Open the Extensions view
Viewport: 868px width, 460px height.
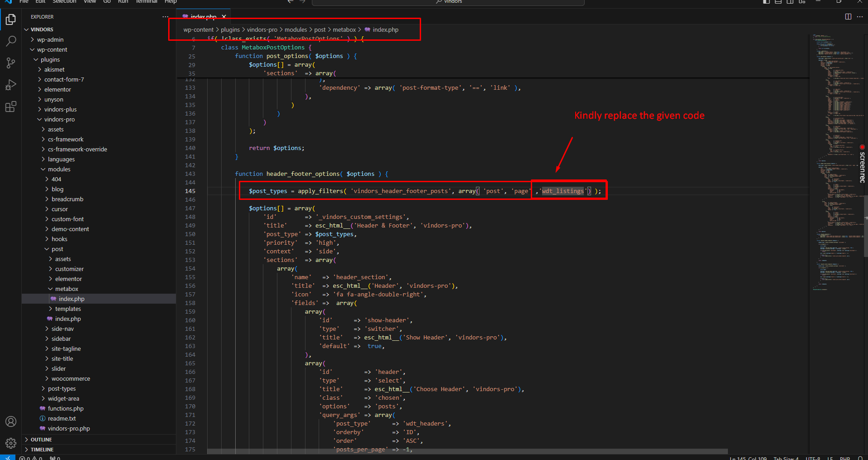coord(11,107)
